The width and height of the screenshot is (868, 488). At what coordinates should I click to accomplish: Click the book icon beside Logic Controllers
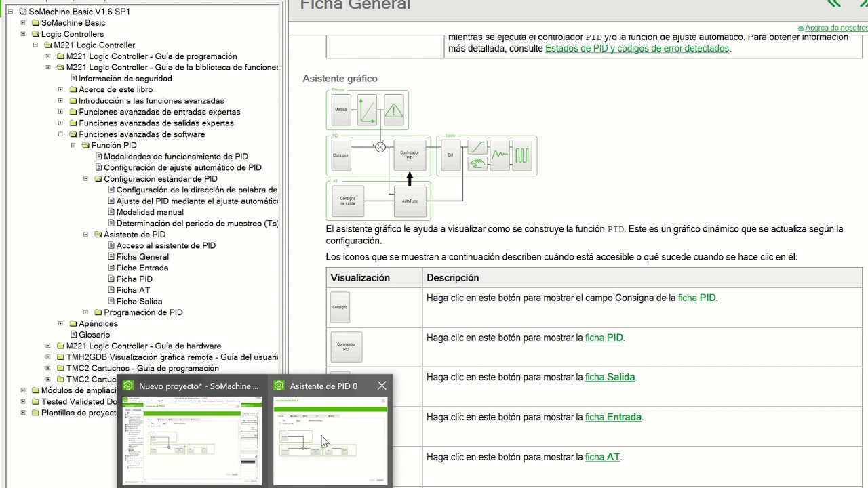tap(35, 34)
